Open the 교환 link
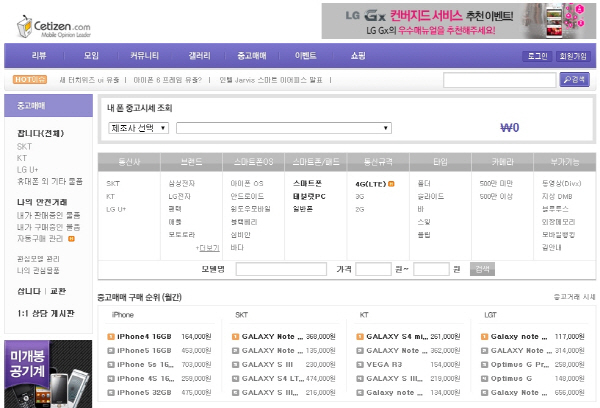The image size is (600, 408). click(x=58, y=291)
